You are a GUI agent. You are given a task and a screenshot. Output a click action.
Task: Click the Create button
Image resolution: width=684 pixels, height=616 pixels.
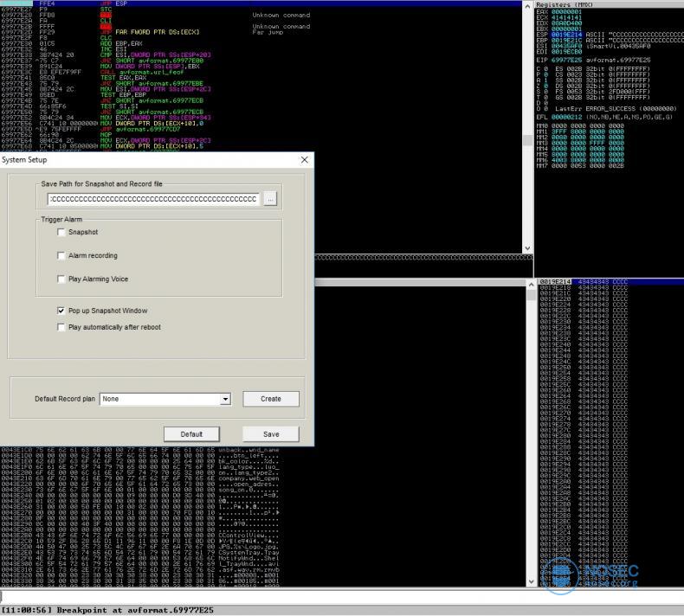271,399
